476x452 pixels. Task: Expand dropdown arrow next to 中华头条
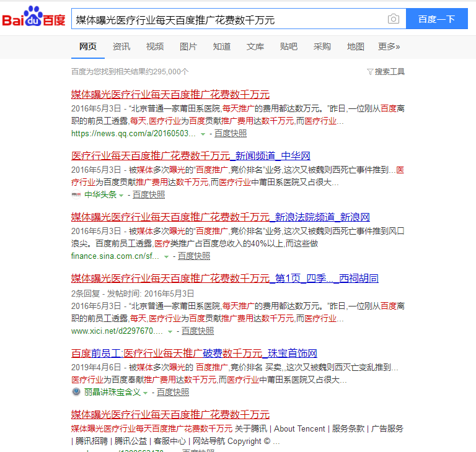coord(121,195)
